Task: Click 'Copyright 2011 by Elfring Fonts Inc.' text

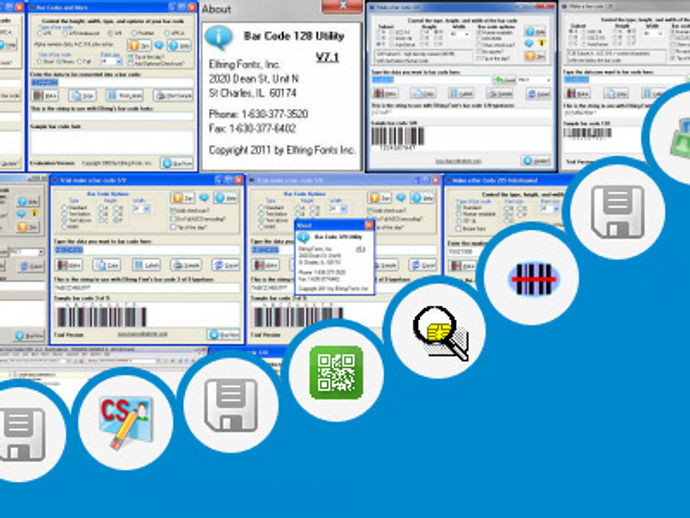Action: tap(282, 151)
